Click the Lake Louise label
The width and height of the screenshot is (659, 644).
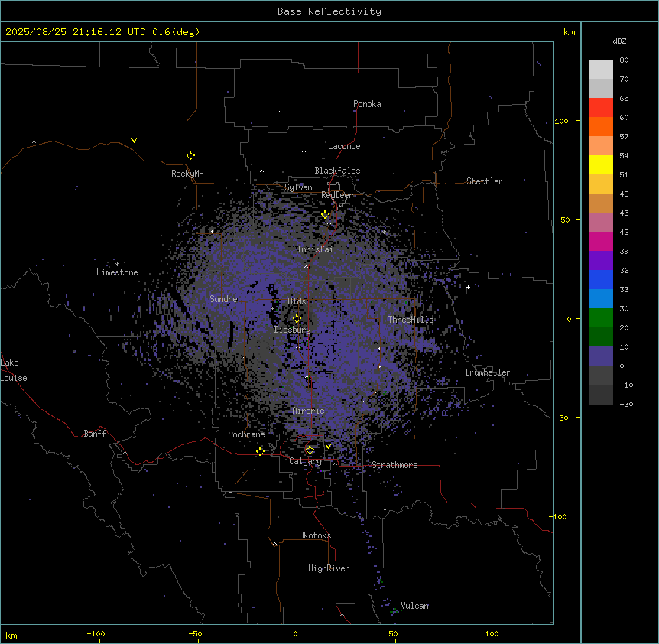14,370
